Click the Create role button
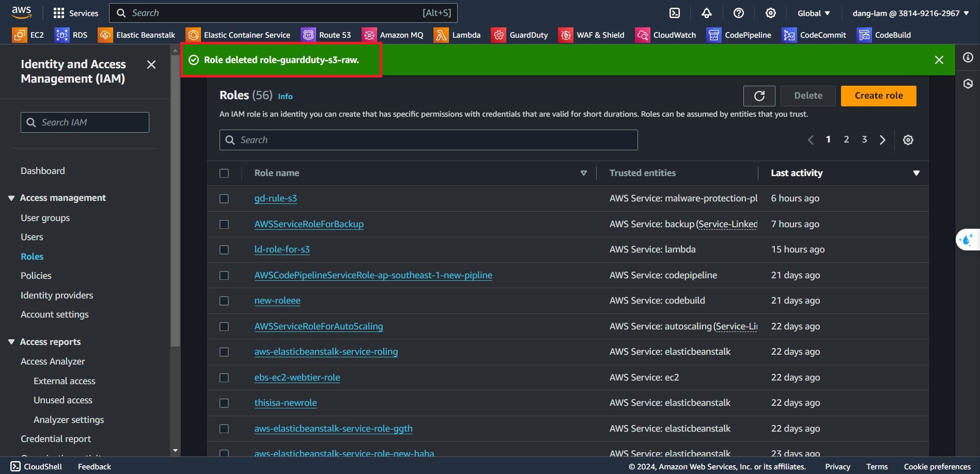Viewport: 980px width, 474px height. [x=878, y=96]
